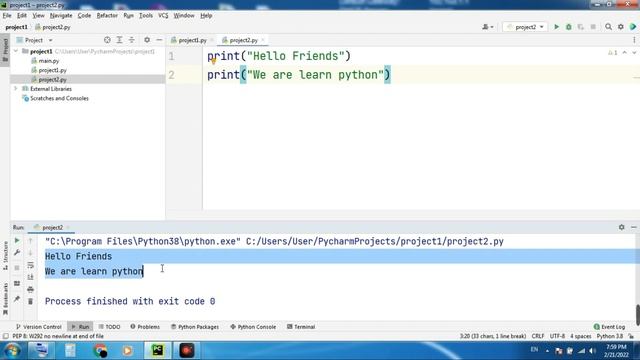Open Python Packages tool window
The image size is (640, 360).
(195, 327)
